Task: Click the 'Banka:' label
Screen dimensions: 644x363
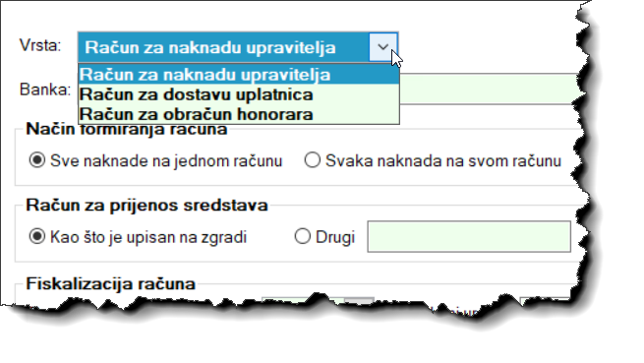Action: point(45,90)
